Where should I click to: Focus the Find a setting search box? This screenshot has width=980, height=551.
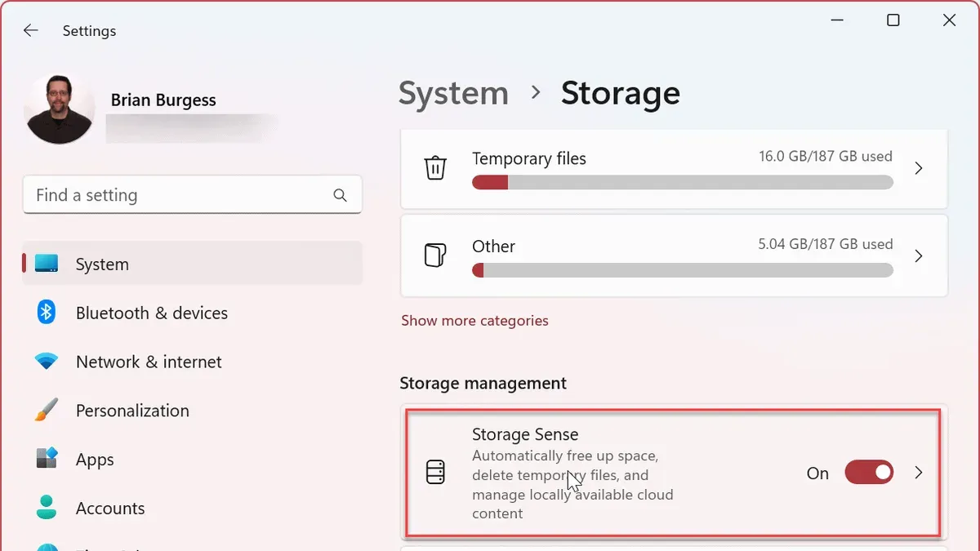pyautogui.click(x=192, y=195)
